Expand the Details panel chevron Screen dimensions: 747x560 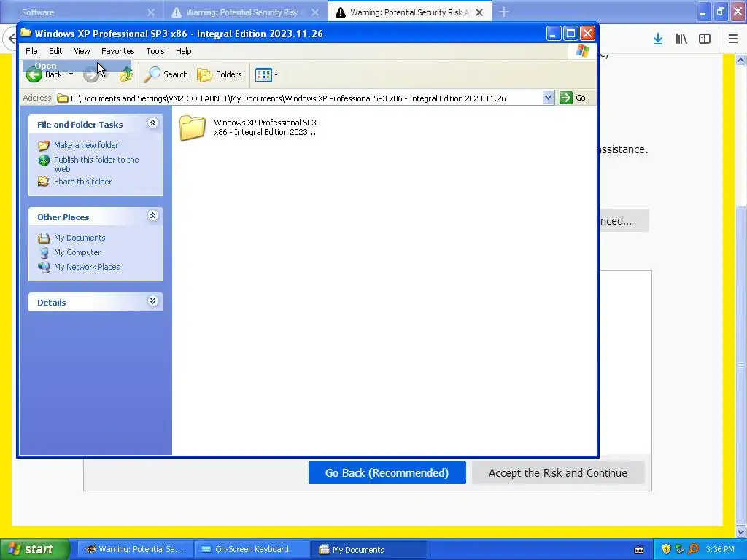tap(152, 301)
